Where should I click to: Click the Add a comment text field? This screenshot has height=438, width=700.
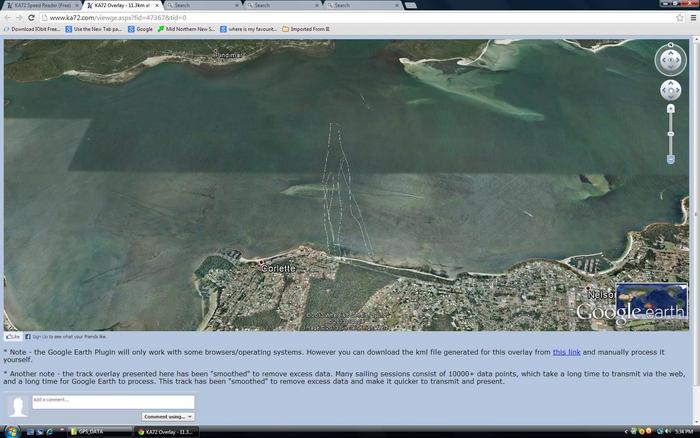(112, 401)
